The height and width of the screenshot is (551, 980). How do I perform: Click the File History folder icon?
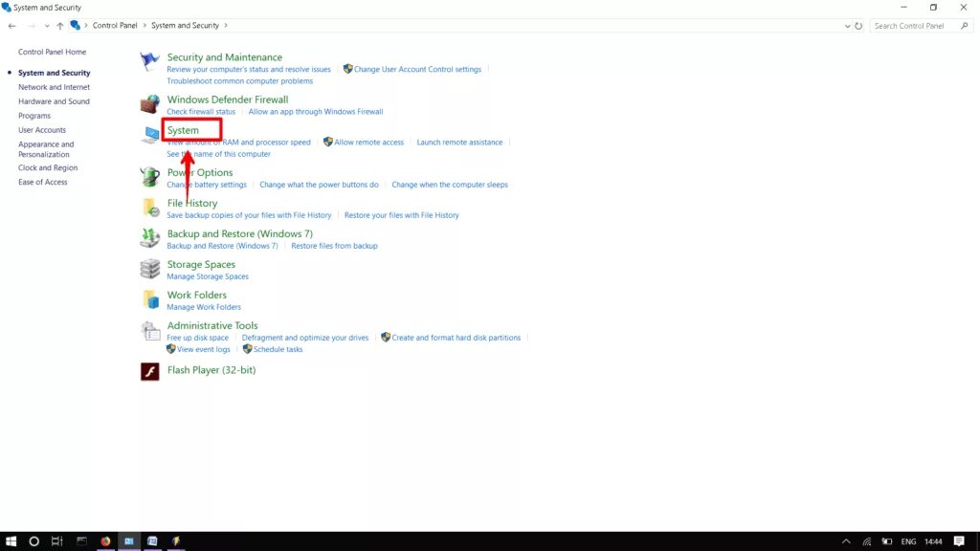click(x=150, y=208)
